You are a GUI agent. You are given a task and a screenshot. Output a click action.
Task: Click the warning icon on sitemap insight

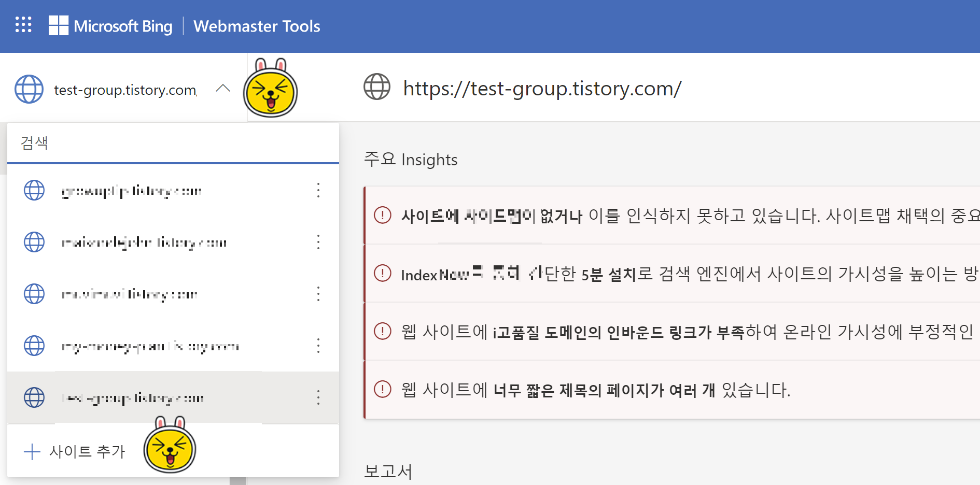pos(383,215)
